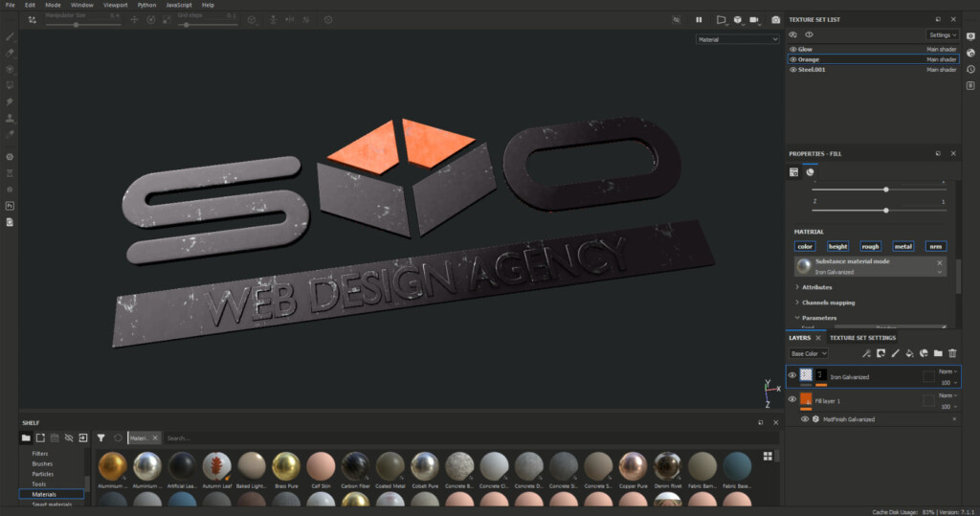The image size is (980, 516).
Task: Click the shelf filter funnel icon
Action: coord(100,437)
